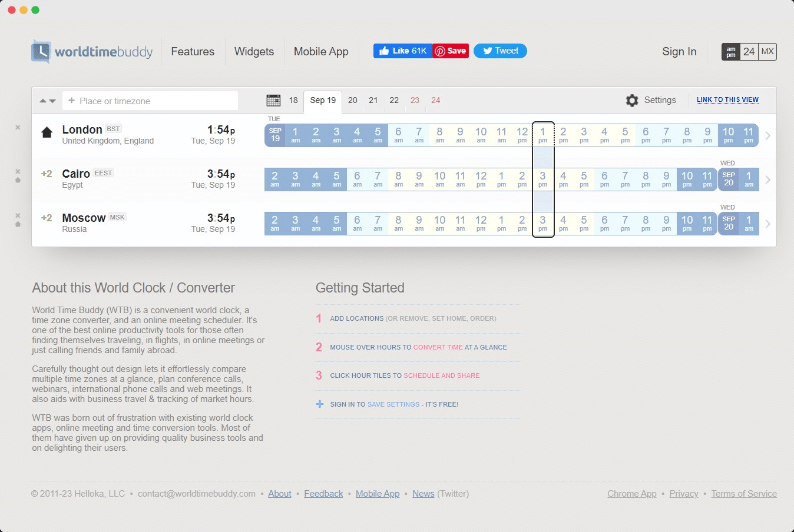Screen dimensions: 794x532
Task: Select date tab 23
Action: point(415,100)
